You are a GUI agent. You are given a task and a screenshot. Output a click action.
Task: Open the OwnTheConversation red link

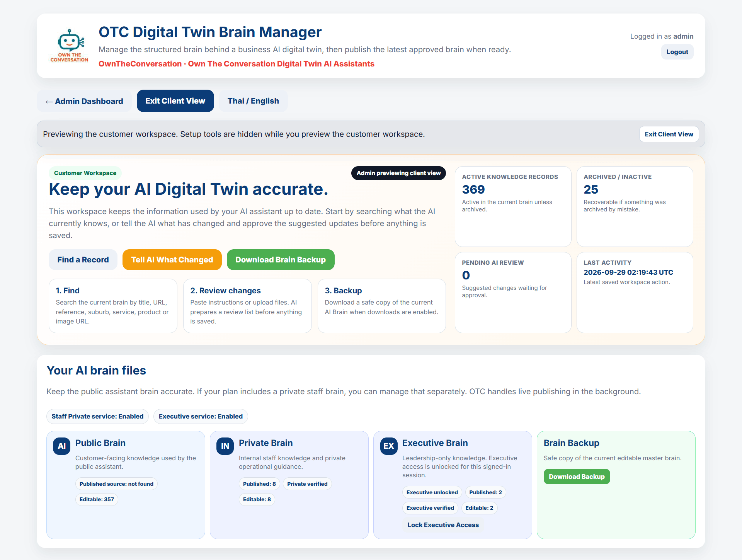(237, 64)
